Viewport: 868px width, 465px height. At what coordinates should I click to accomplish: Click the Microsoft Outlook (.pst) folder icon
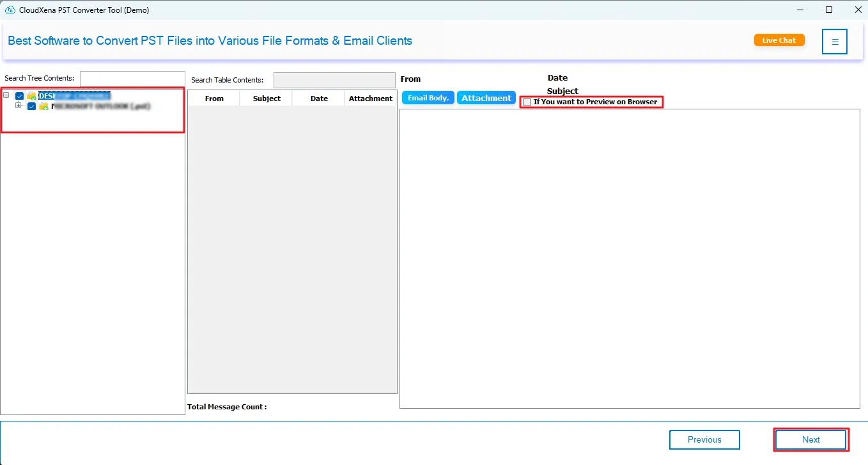[43, 106]
